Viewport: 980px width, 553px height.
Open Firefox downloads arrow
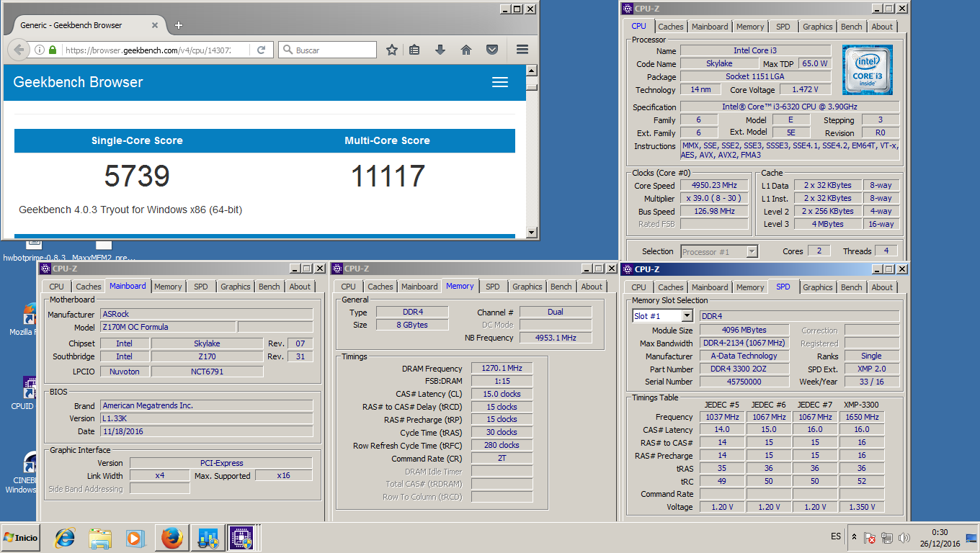[x=440, y=50]
